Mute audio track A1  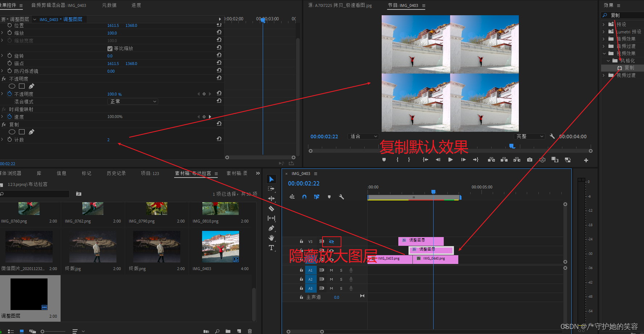click(331, 270)
